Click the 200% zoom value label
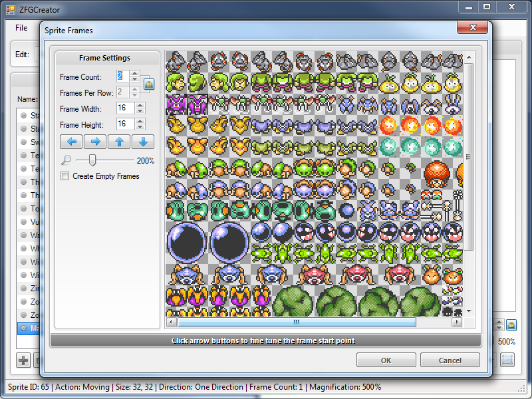The width and height of the screenshot is (532, 399). click(145, 161)
